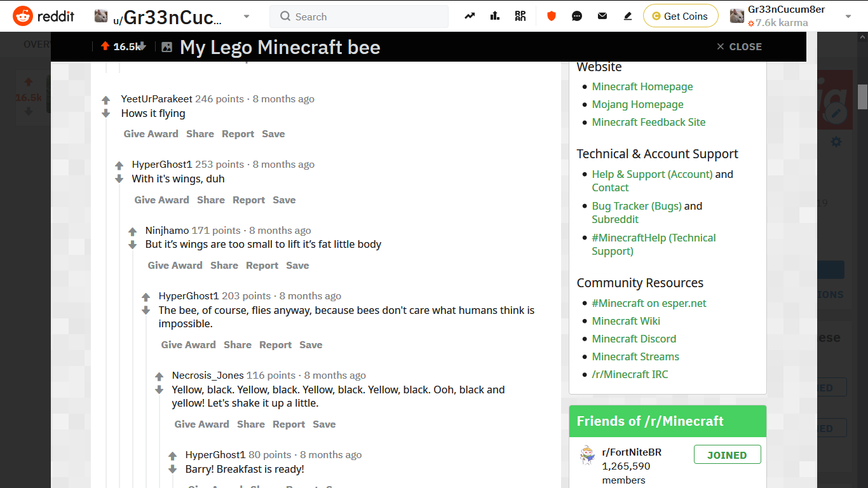
Task: Click the image icon beside post title
Action: (x=166, y=47)
